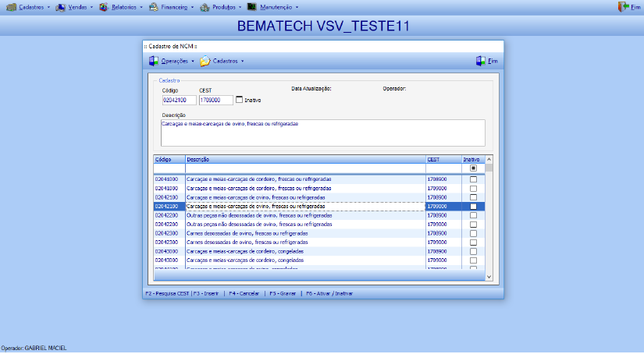Toggle the Inativo filter checkbox in grid header row
Screen dimensions: 644x354
coord(473,168)
